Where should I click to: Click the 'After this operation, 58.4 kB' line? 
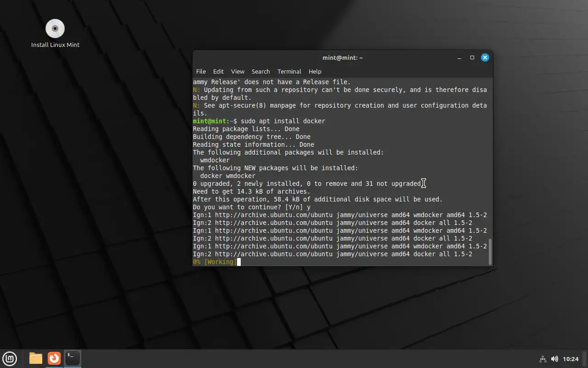pyautogui.click(x=318, y=199)
